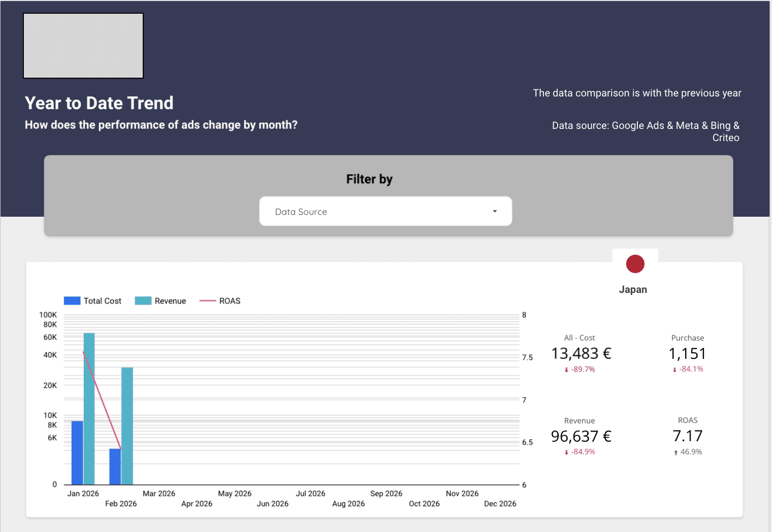The height and width of the screenshot is (532, 772).
Task: Click the logo placeholder image
Action: pyautogui.click(x=83, y=46)
